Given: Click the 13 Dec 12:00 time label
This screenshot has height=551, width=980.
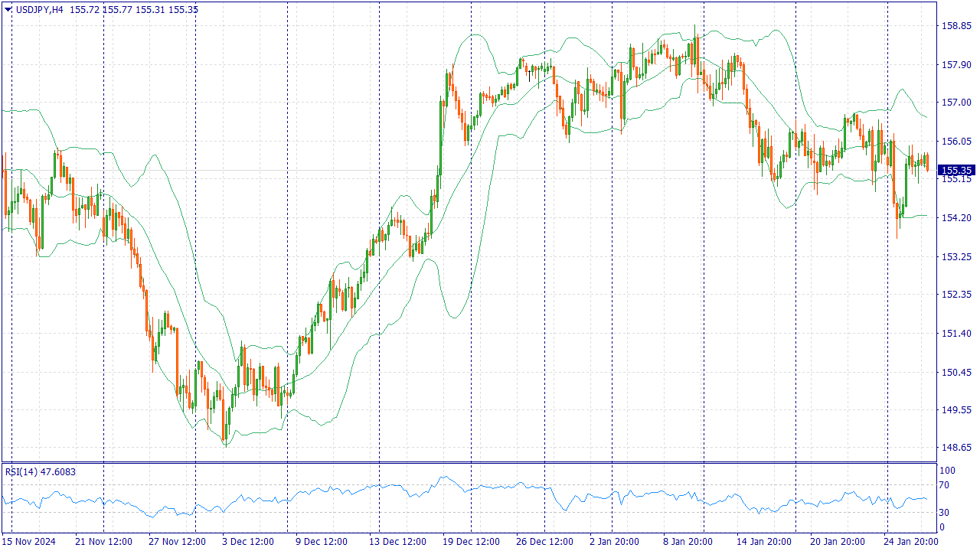Looking at the screenshot, I should coord(397,542).
